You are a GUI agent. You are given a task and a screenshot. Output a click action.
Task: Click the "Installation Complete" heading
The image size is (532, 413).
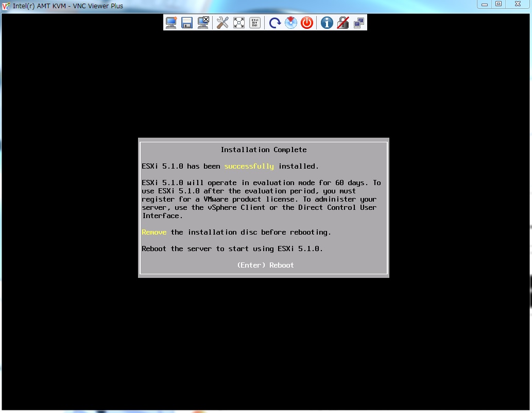coord(264,150)
